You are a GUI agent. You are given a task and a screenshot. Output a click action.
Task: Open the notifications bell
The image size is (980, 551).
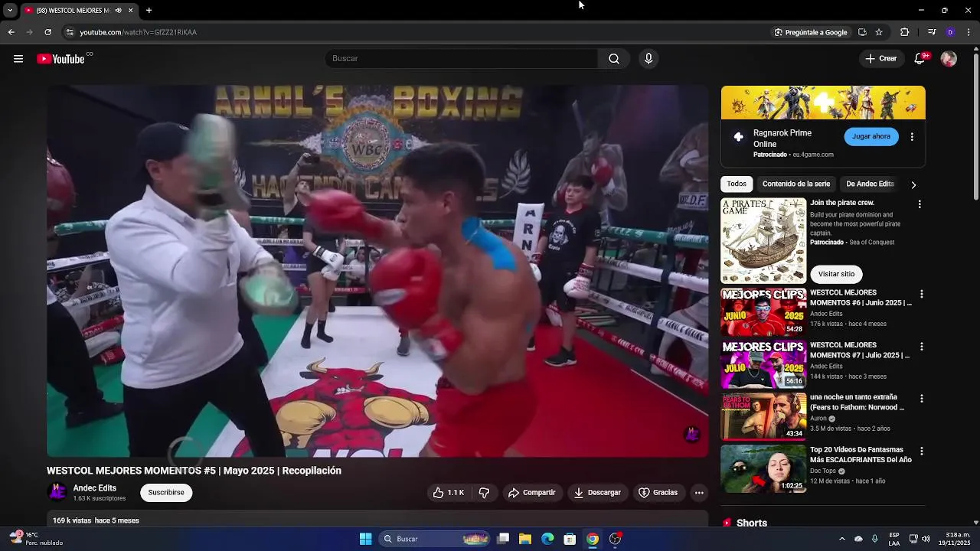920,59
